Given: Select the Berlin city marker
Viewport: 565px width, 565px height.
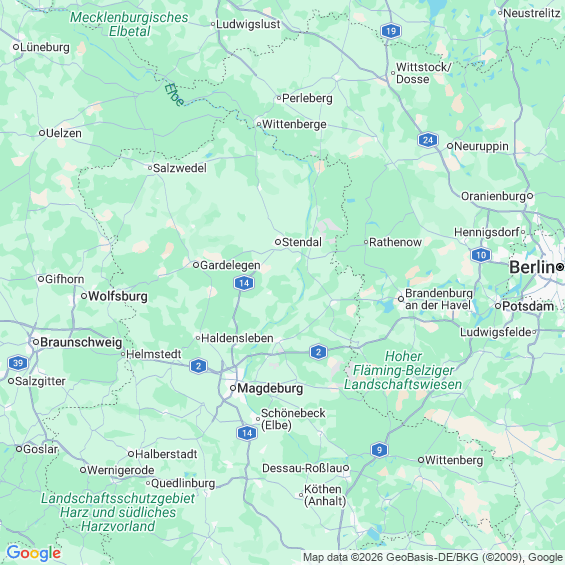Looking at the screenshot, I should point(560,267).
